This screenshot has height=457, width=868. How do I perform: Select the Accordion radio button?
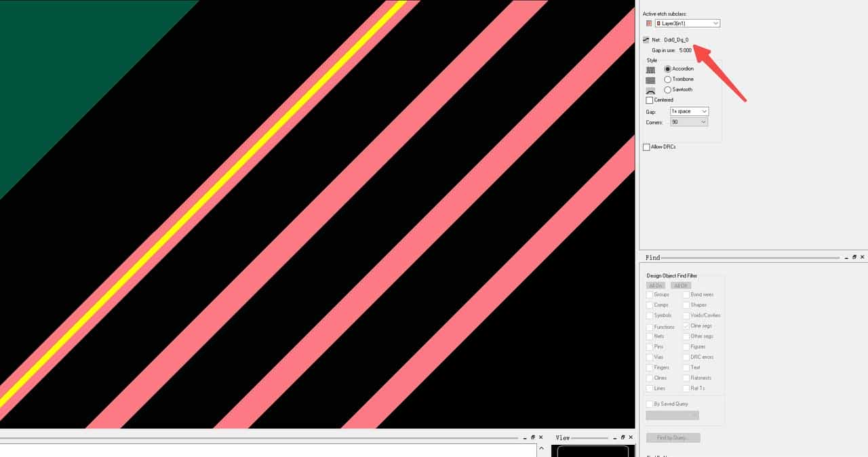(x=667, y=69)
